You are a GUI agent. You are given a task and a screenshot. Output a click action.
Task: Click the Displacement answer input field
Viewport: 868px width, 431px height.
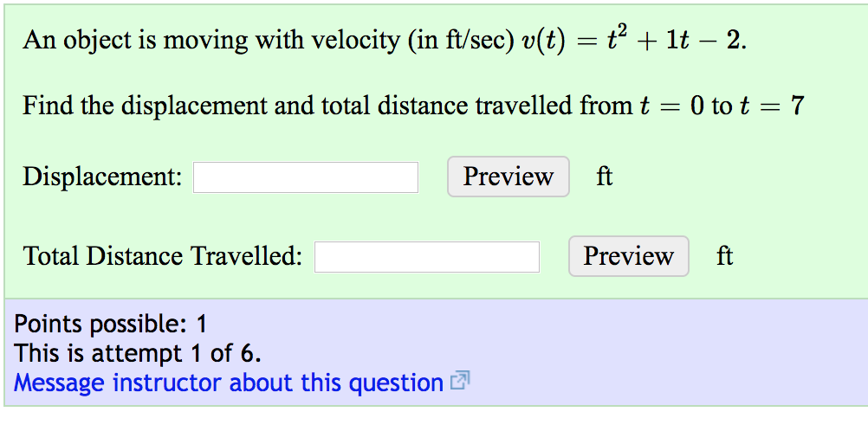[x=305, y=177]
